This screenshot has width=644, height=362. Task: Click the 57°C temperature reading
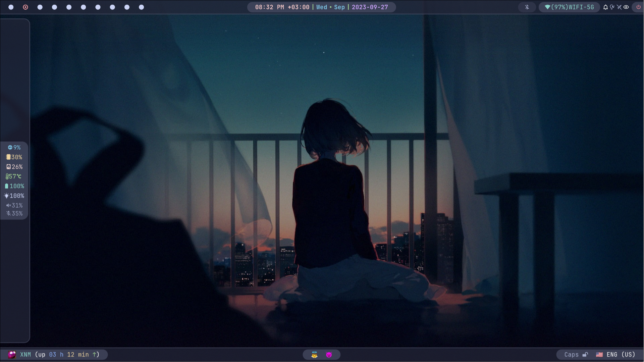15,176
